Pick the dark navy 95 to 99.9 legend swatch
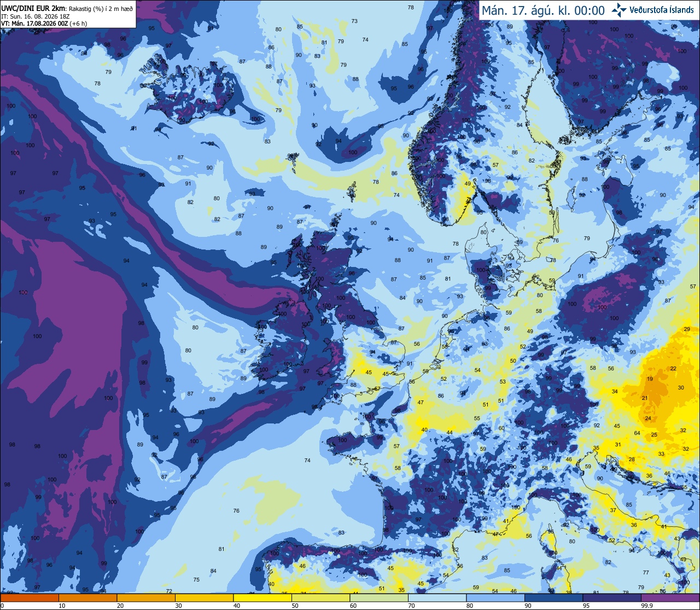 (612, 597)
